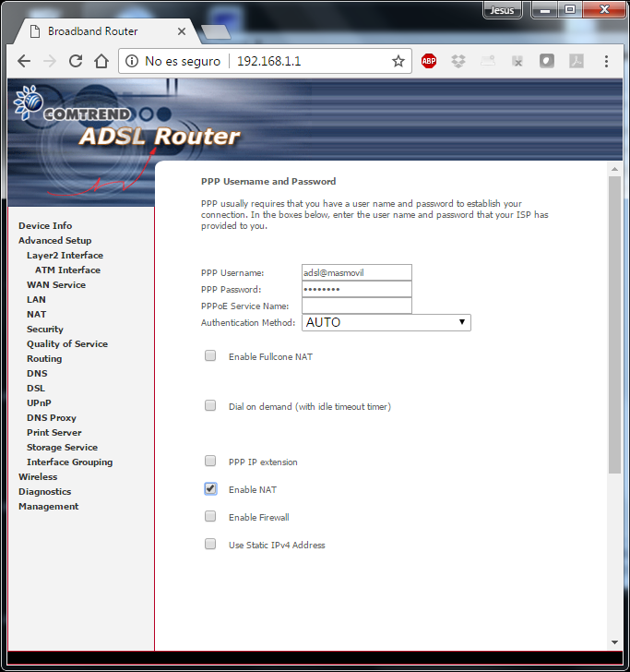Image resolution: width=630 pixels, height=672 pixels.
Task: Enable Fullcone NAT checkbox
Action: (210, 356)
